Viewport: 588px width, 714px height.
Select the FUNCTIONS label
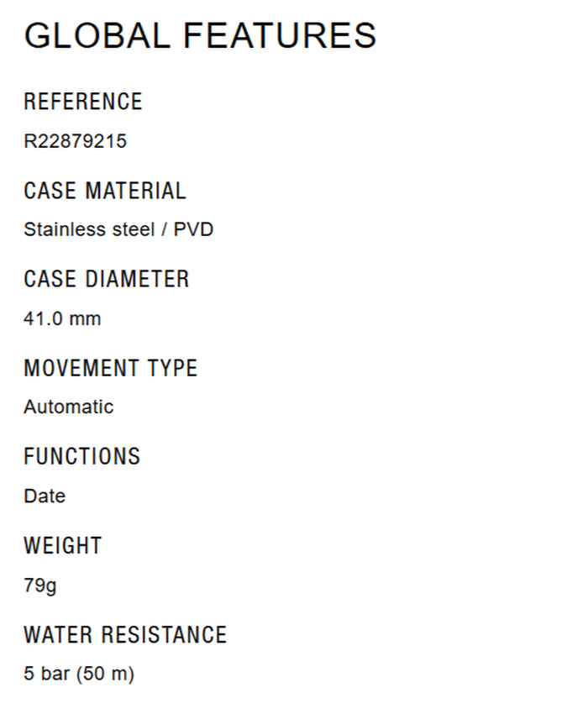81,457
